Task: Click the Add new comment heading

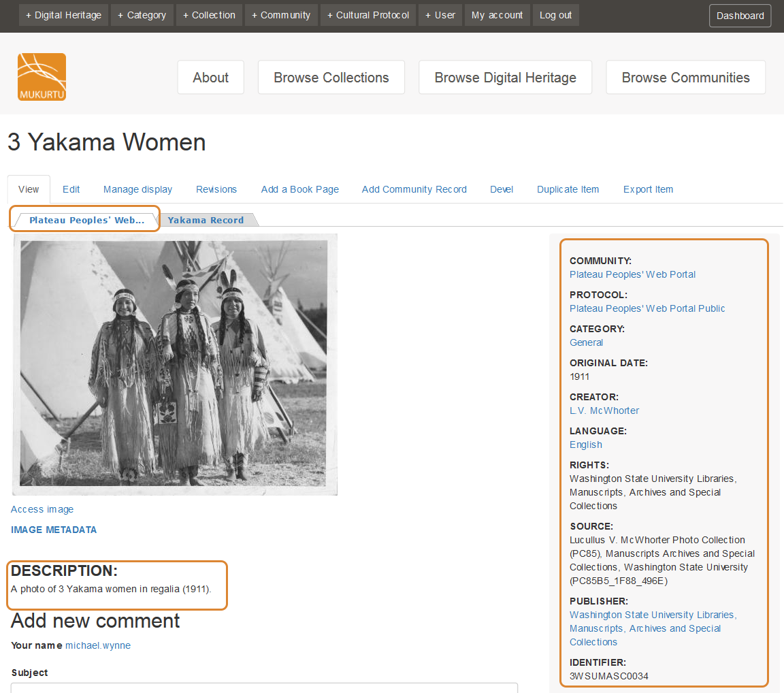Action: (95, 621)
